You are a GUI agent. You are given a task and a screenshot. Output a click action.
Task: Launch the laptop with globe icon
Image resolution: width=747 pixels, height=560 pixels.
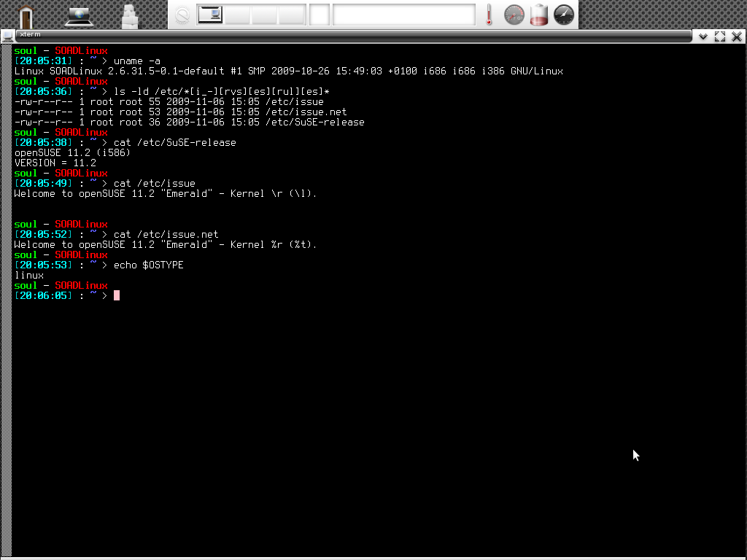(x=79, y=16)
